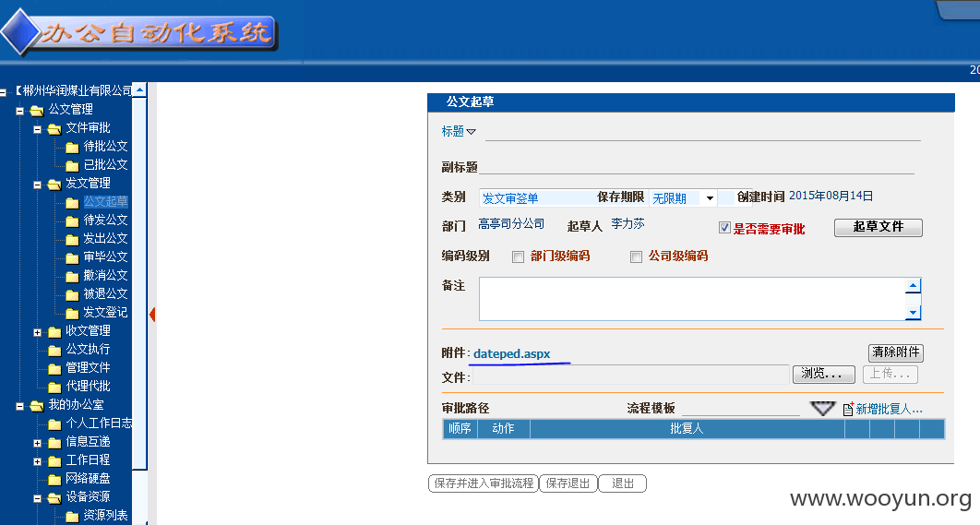This screenshot has width=980, height=525.
Task: Click into the 副标题 input field
Action: click(697, 166)
